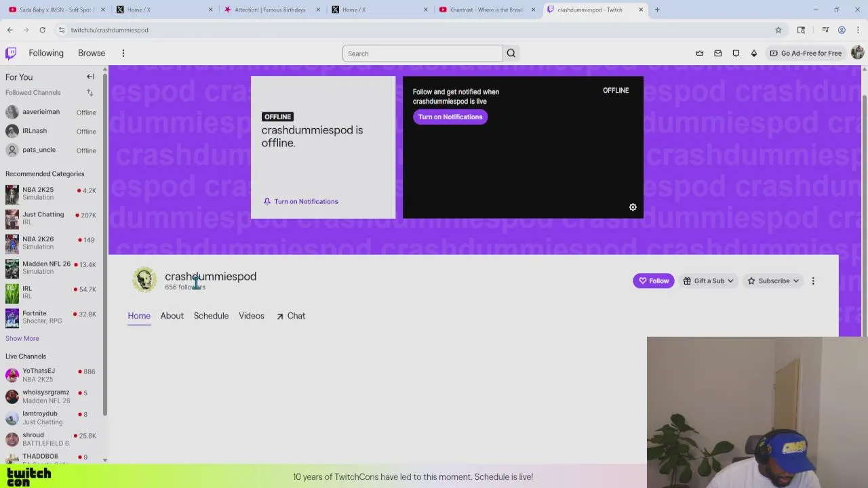Viewport: 868px width, 488px height.
Task: Open Fortnite recommended category
Action: tap(51, 317)
